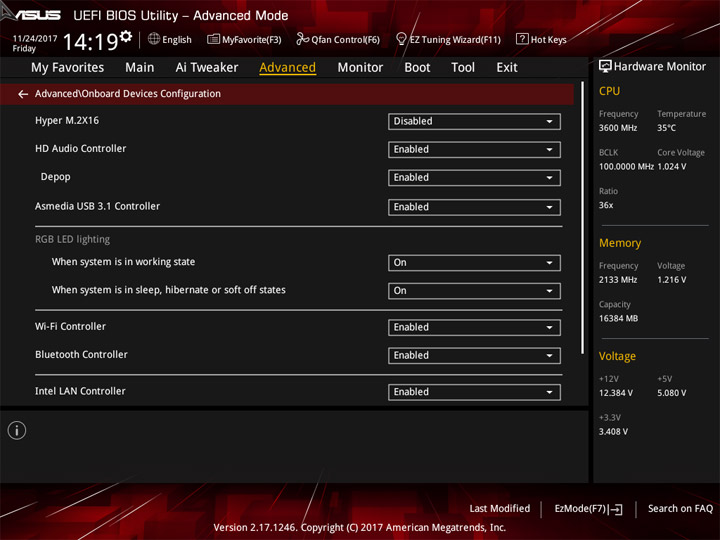Open Wi-Fi Controller dropdown
The image size is (720, 540).
[474, 327]
